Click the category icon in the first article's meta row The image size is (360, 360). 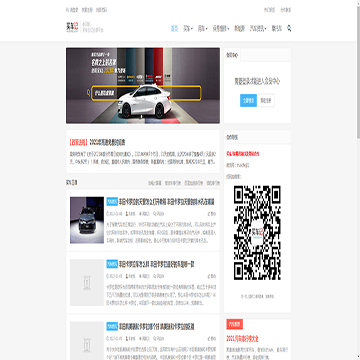click(x=140, y=214)
